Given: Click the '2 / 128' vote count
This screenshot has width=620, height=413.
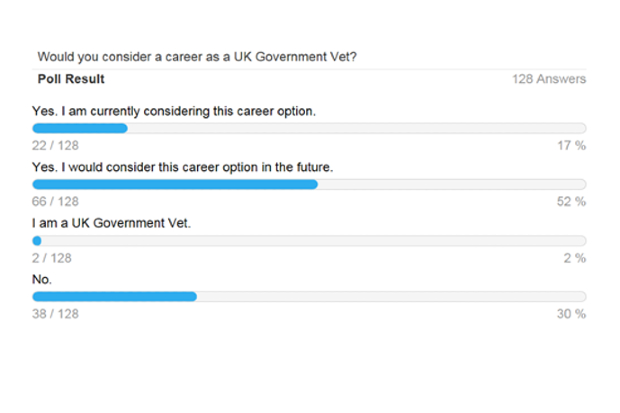Looking at the screenshot, I should (52, 258).
